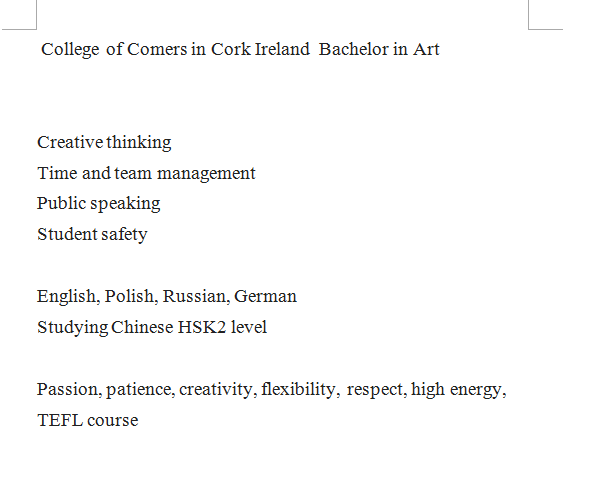Click the word Polish
Screen dimensions: 609x502
click(131, 297)
